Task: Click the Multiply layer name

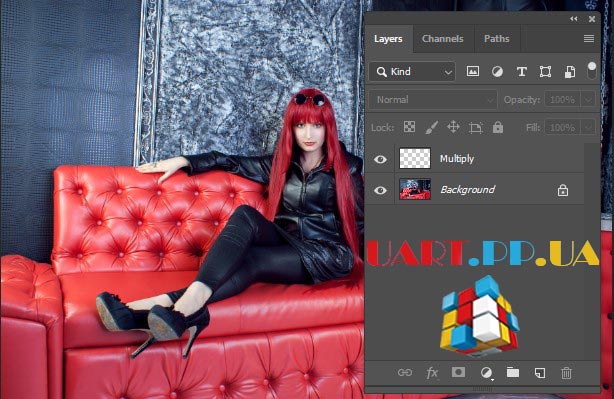Action: click(x=457, y=159)
